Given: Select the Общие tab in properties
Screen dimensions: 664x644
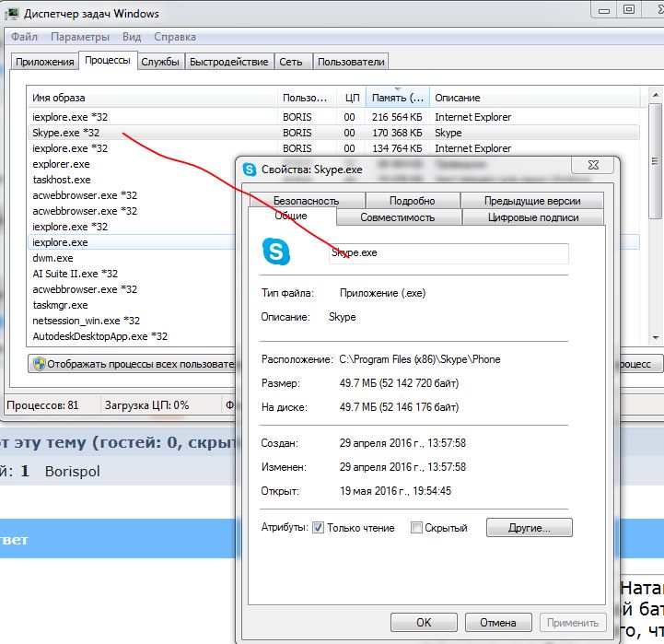Looking at the screenshot, I should pos(291,216).
